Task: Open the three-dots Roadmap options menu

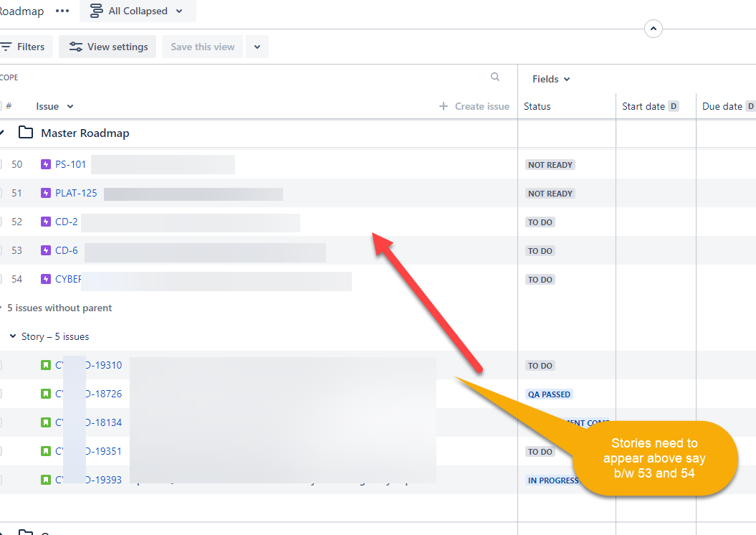Action: [x=62, y=11]
